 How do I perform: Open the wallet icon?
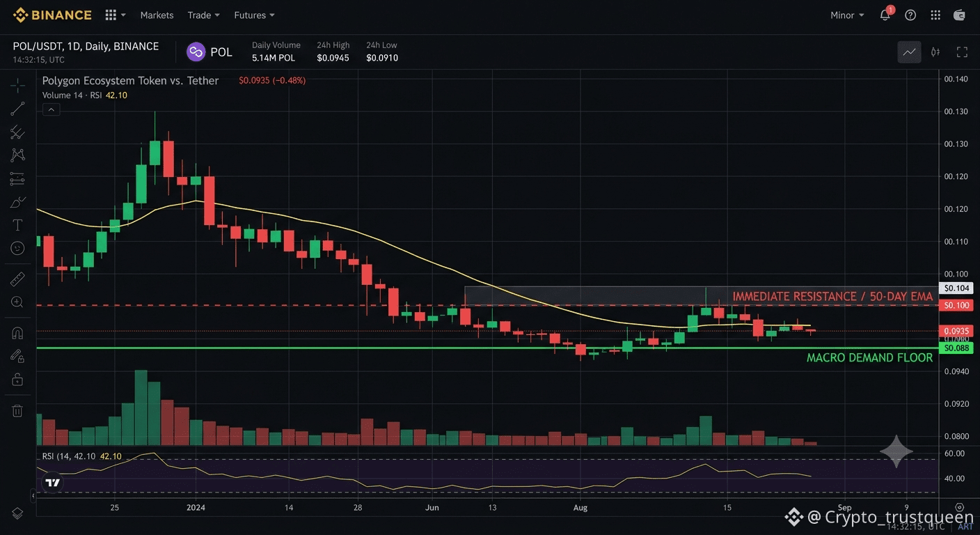960,15
